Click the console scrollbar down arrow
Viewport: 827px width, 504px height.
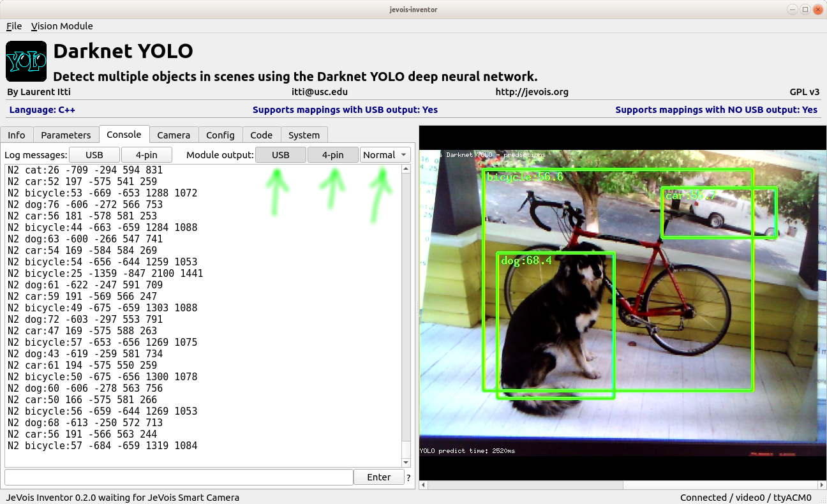coord(406,463)
